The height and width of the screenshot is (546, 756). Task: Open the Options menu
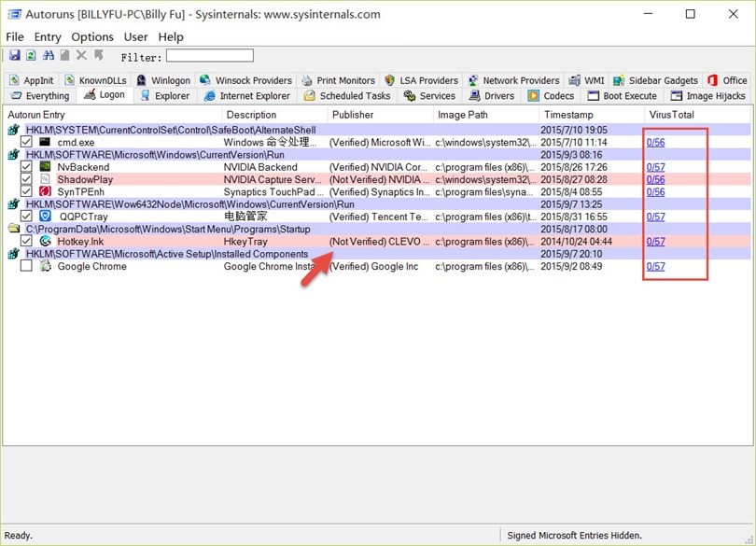(x=92, y=37)
